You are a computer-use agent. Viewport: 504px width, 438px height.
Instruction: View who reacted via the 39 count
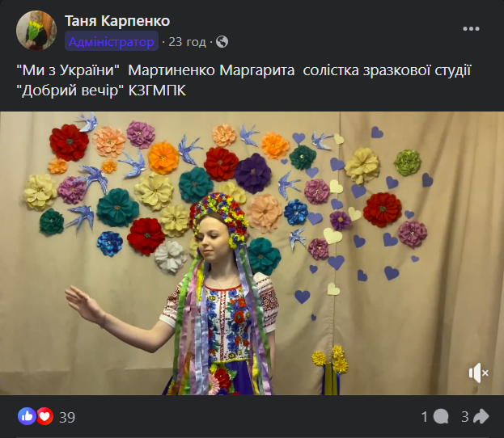(x=67, y=417)
